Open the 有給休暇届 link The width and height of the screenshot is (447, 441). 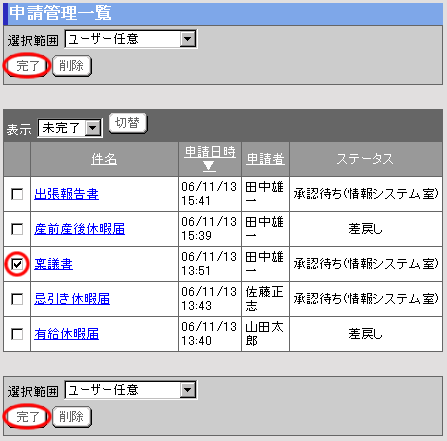(x=66, y=334)
